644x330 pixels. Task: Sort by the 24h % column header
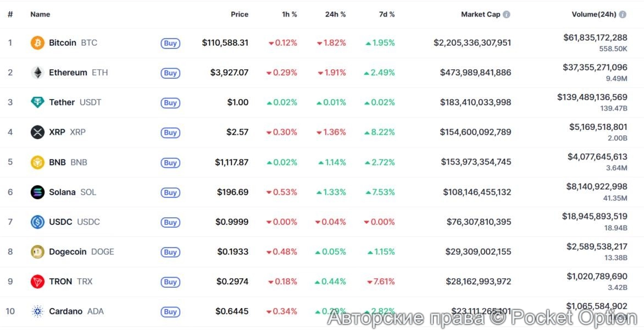335,14
